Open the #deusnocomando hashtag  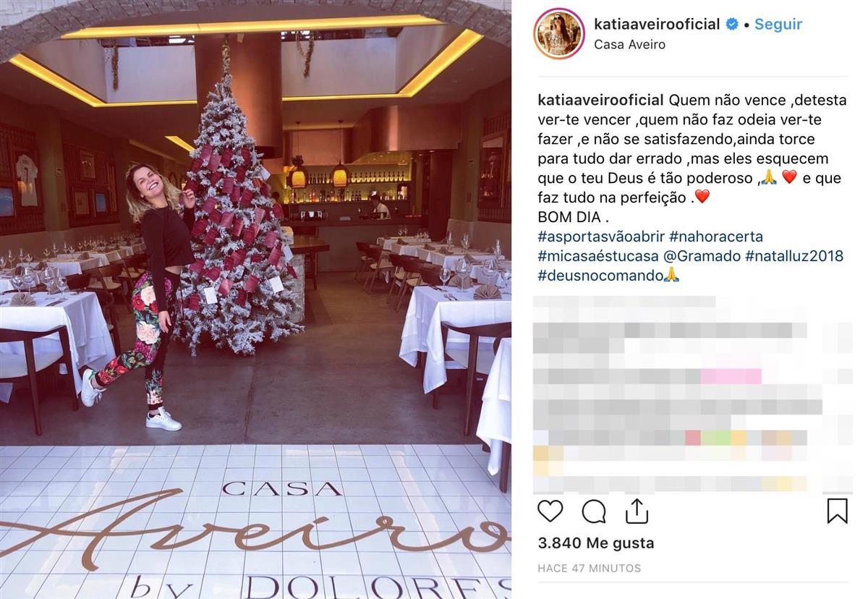click(600, 276)
